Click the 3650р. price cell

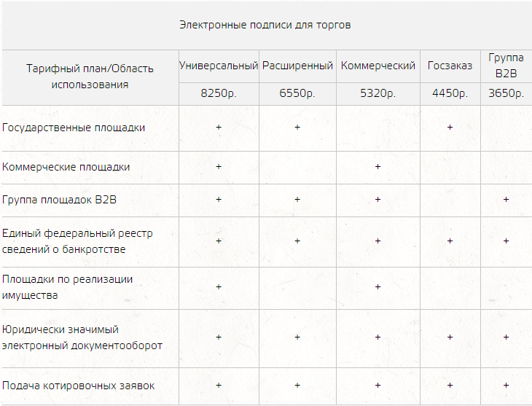(506, 93)
